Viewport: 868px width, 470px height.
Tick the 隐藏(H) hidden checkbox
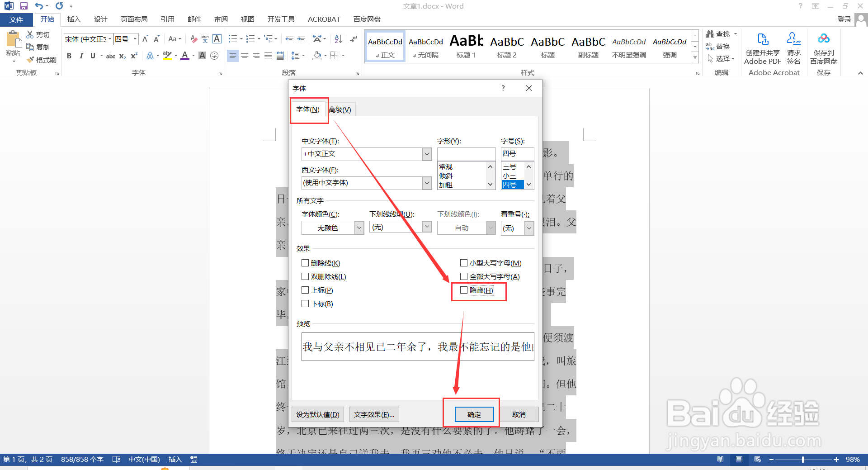tap(464, 290)
